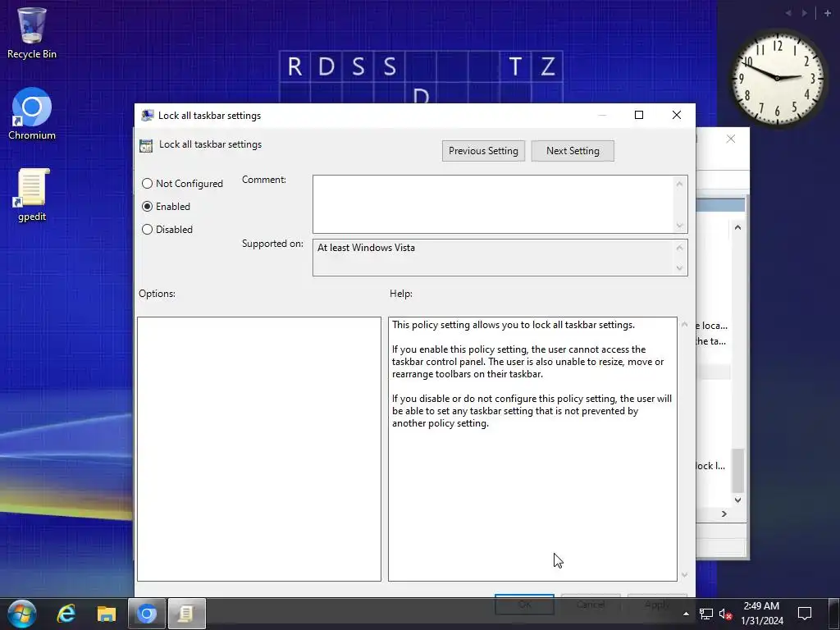Maximize the Lock all taskbar settings dialog
Image resolution: width=840 pixels, height=630 pixels.
[x=638, y=115]
